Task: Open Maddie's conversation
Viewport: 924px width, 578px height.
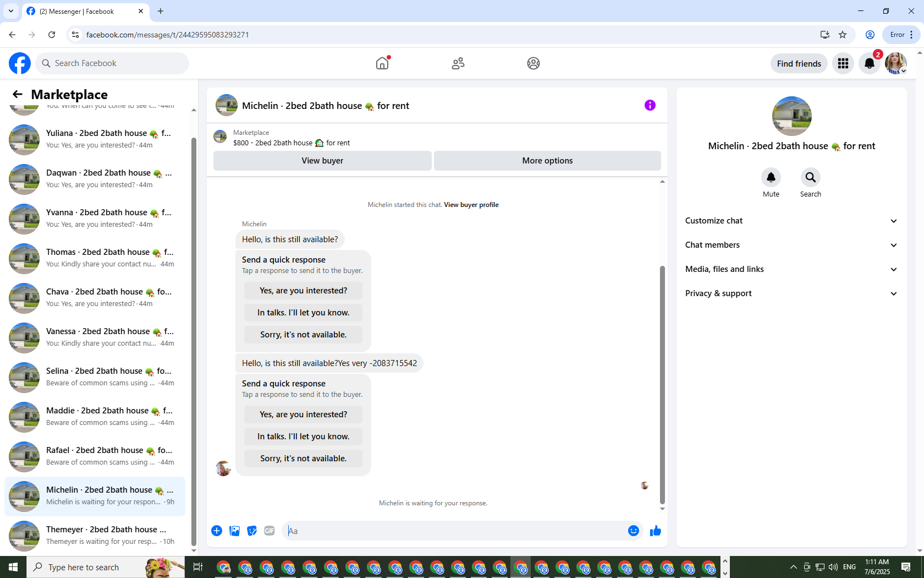Action: [x=95, y=417]
